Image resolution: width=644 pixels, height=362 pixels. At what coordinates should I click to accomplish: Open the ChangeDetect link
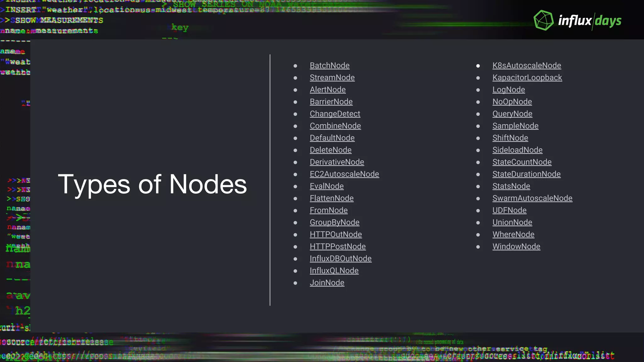335,114
